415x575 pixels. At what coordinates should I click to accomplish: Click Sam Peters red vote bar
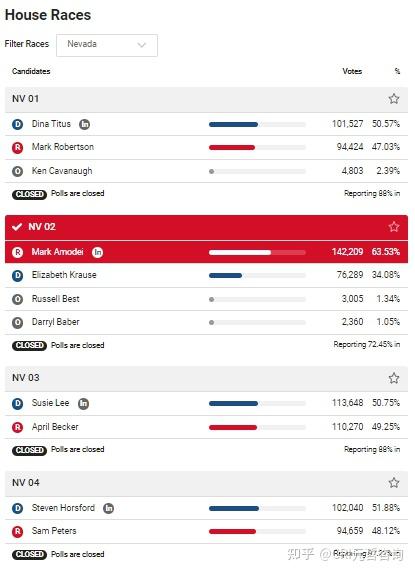232,531
